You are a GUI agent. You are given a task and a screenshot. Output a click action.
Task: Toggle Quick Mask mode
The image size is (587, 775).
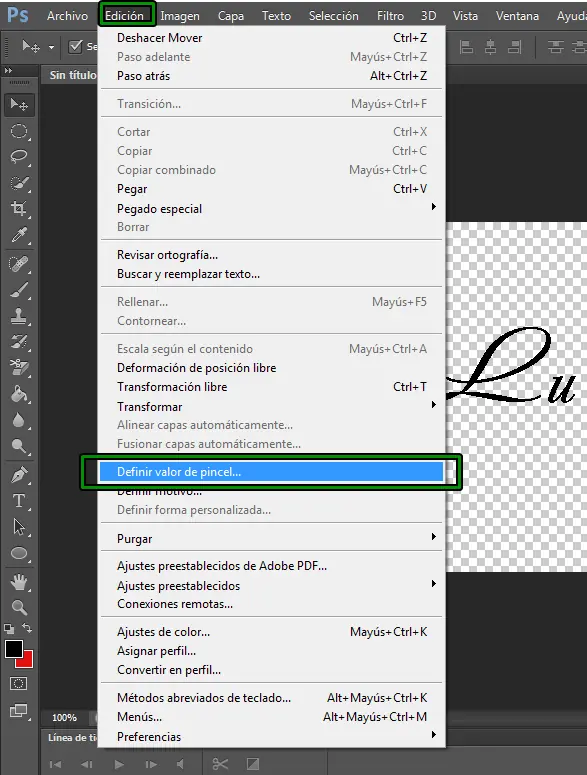pyautogui.click(x=19, y=684)
